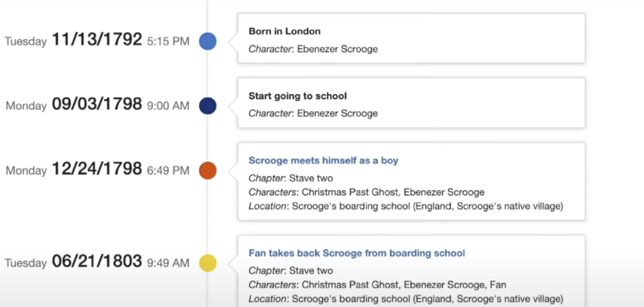Open 'Fan takes back Scrooge from boarding school'
This screenshot has width=644, height=307.
(357, 253)
